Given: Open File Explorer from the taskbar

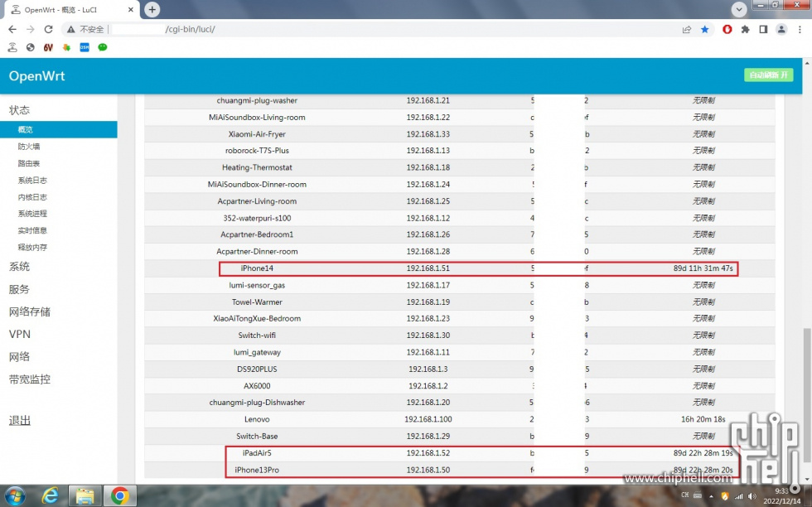Looking at the screenshot, I should click(x=85, y=496).
